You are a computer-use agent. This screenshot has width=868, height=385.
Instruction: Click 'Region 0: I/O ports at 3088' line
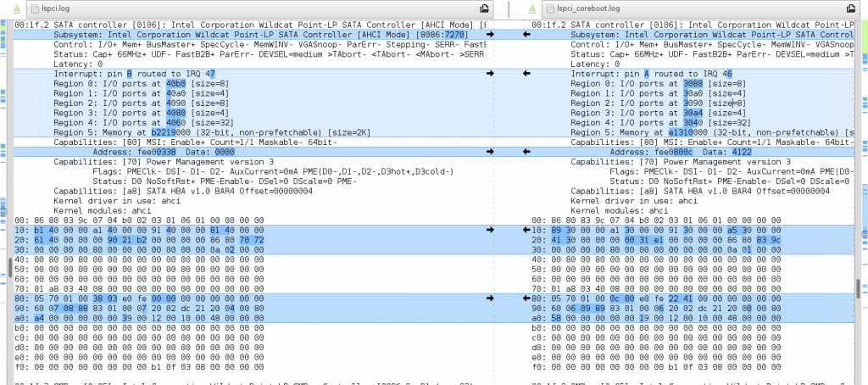pos(659,83)
